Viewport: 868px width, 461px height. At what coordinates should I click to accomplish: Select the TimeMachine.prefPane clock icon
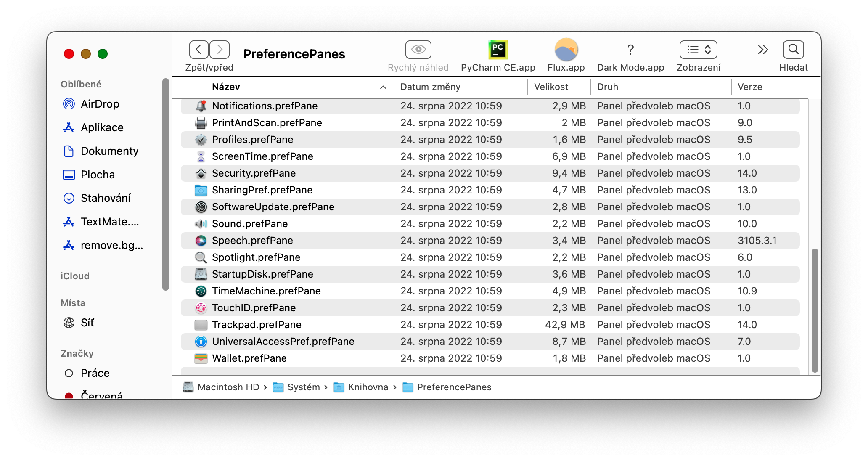[201, 291]
